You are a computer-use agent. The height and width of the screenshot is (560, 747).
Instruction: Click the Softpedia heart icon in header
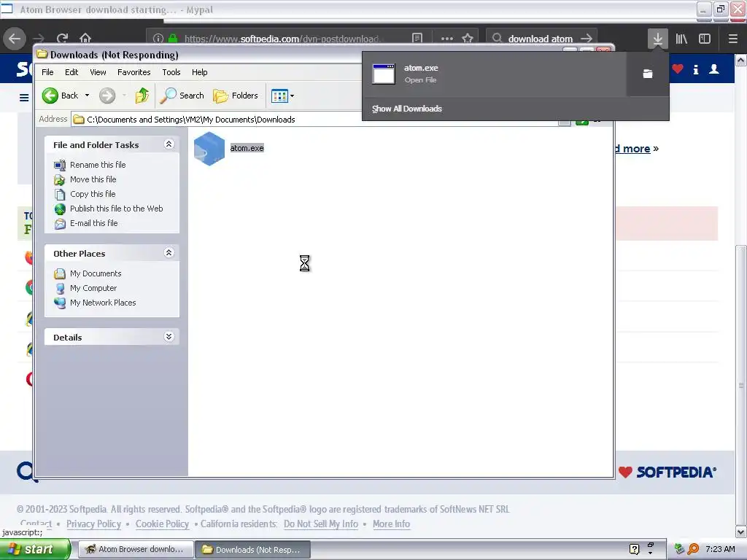678,69
